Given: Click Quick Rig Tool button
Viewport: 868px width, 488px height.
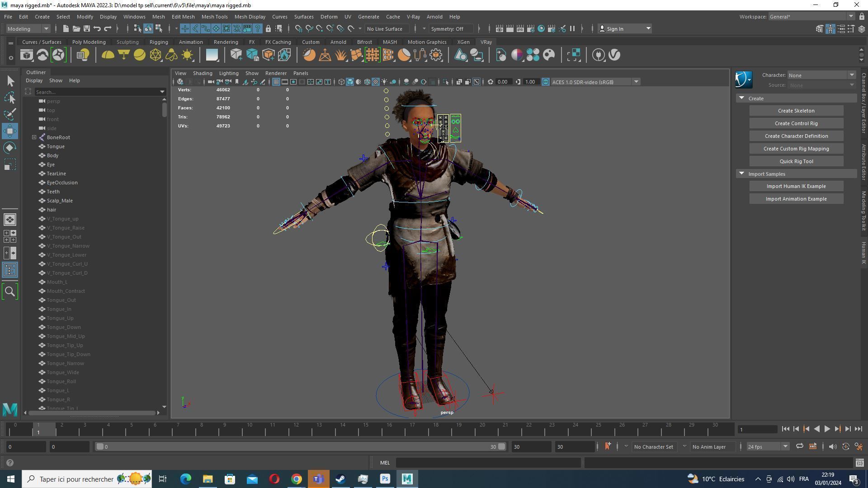Looking at the screenshot, I should 796,161.
